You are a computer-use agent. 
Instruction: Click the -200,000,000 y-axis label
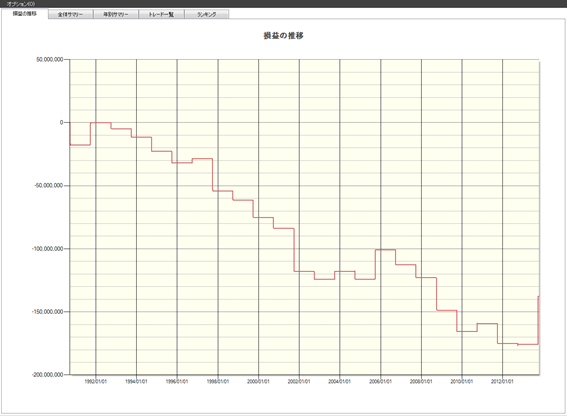coord(47,375)
